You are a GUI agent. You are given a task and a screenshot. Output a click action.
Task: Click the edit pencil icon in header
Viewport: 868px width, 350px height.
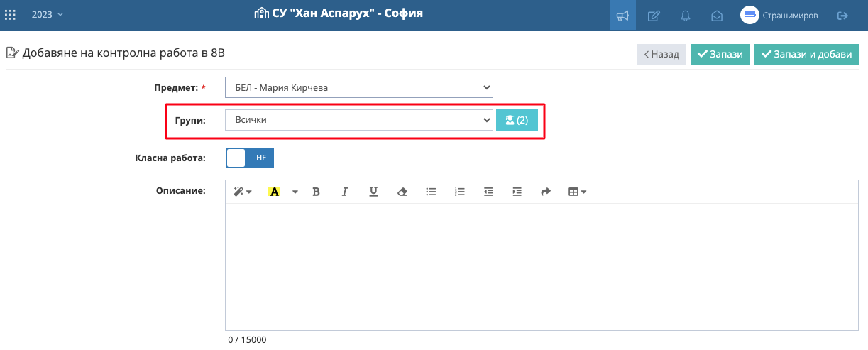pos(654,15)
